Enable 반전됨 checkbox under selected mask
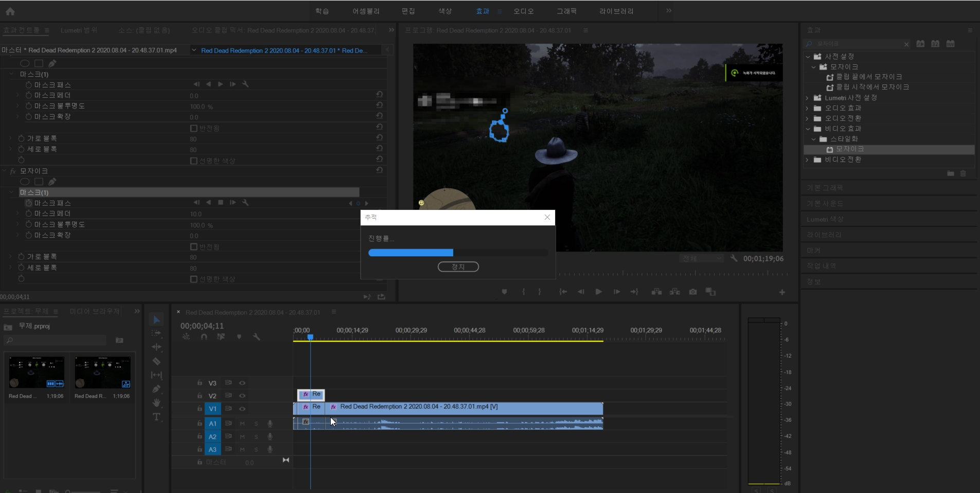 [x=194, y=247]
